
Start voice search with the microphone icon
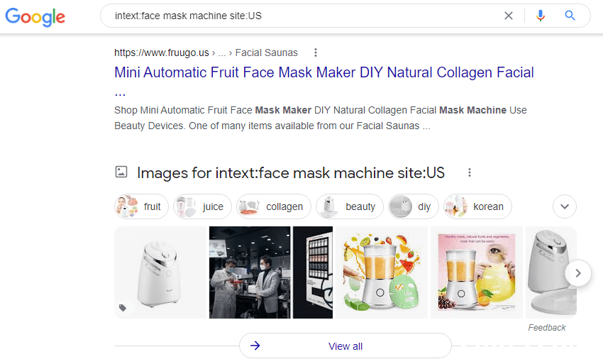point(541,16)
